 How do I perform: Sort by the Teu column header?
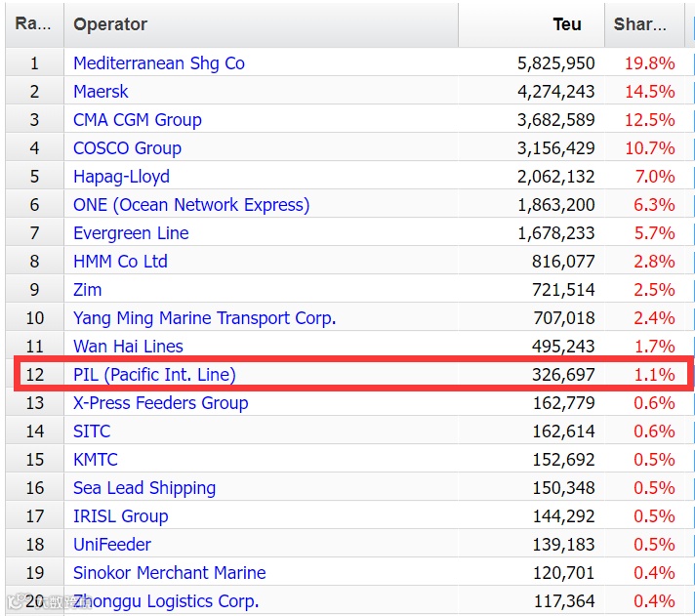tap(531, 24)
